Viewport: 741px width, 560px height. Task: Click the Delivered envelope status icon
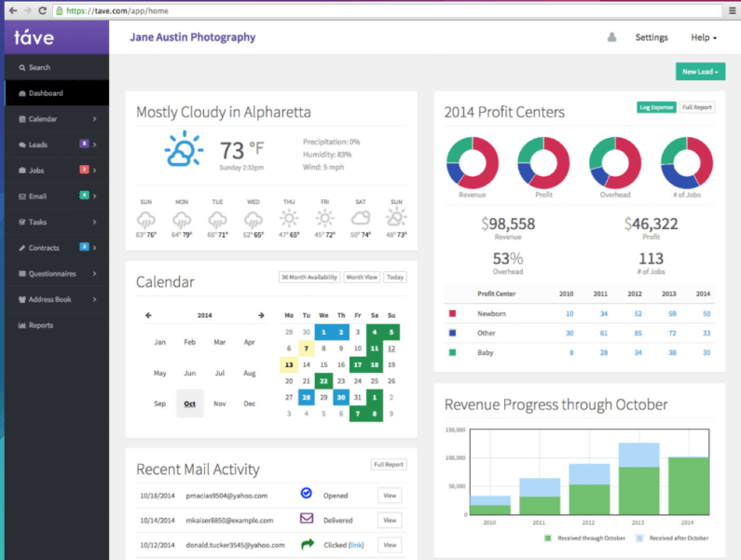pyautogui.click(x=307, y=518)
